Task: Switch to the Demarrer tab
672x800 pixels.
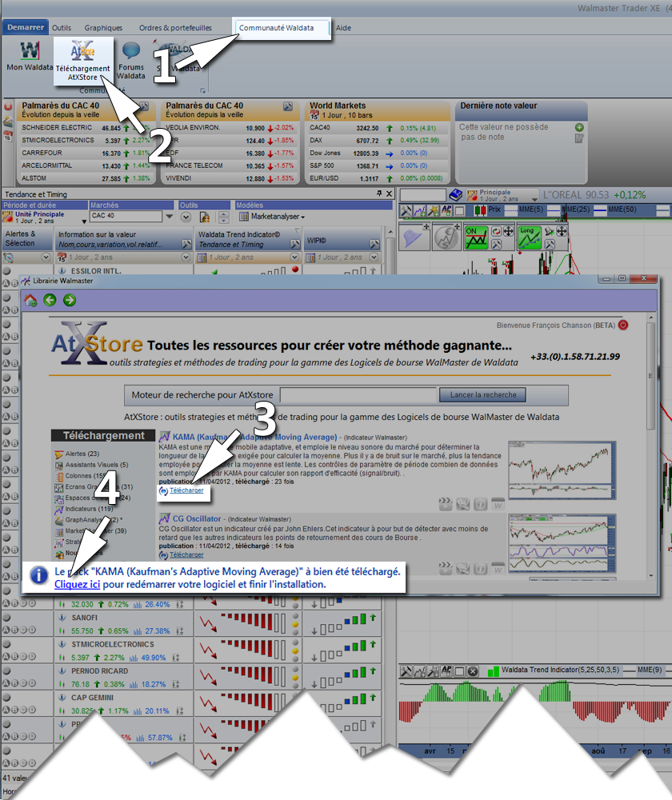Action: pos(26,27)
